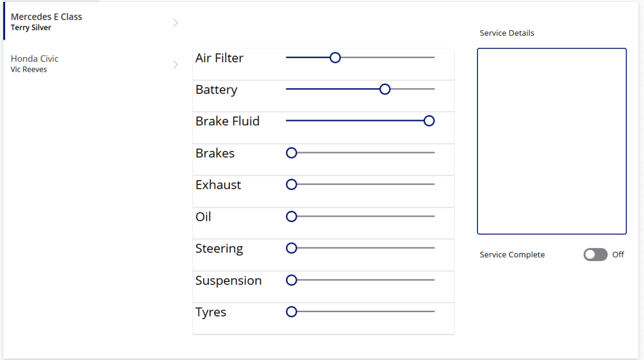The width and height of the screenshot is (644, 360).
Task: Click the Brakes slider handle
Action: point(291,153)
